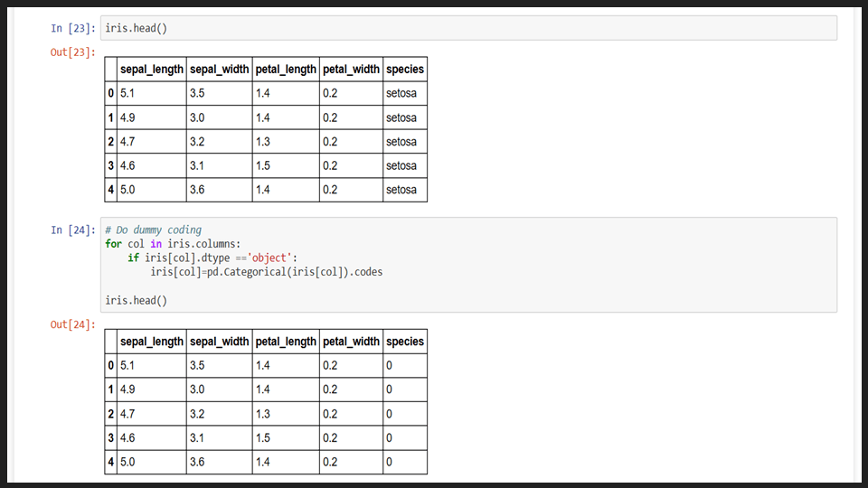The image size is (868, 488).
Task: Click sepal_width header in Out[24] table
Action: pyautogui.click(x=219, y=342)
